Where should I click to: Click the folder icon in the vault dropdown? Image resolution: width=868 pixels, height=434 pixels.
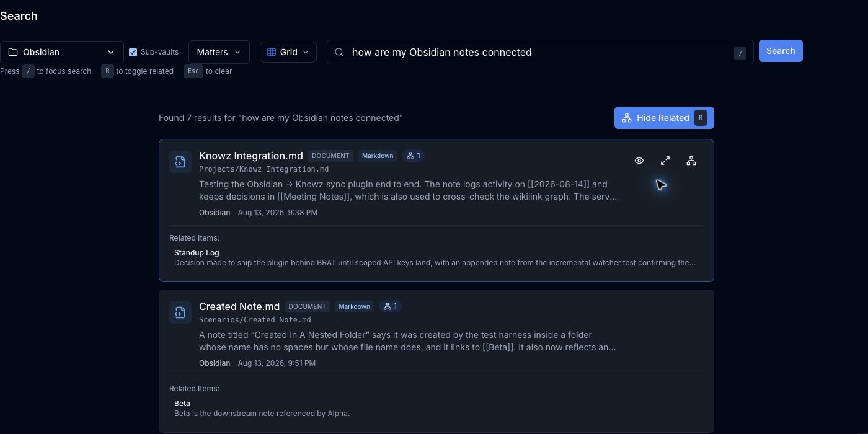[12, 52]
